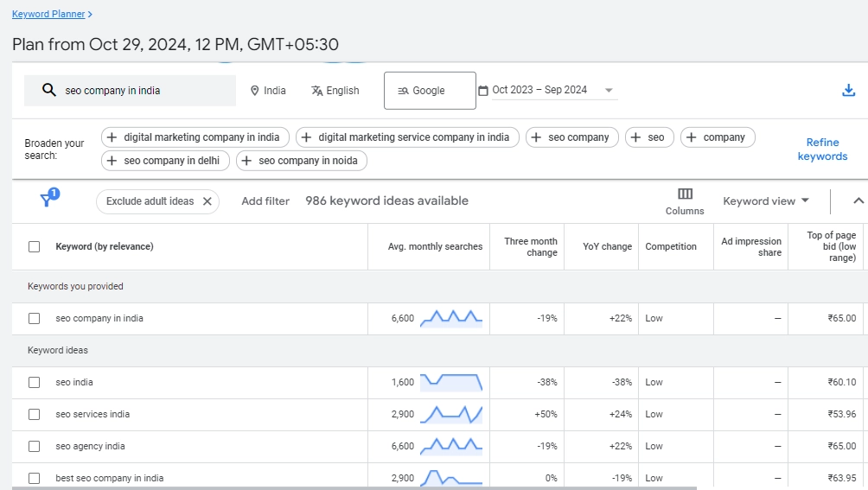
Task: Download keyword ideas with the download icon
Action: pyautogui.click(x=849, y=90)
